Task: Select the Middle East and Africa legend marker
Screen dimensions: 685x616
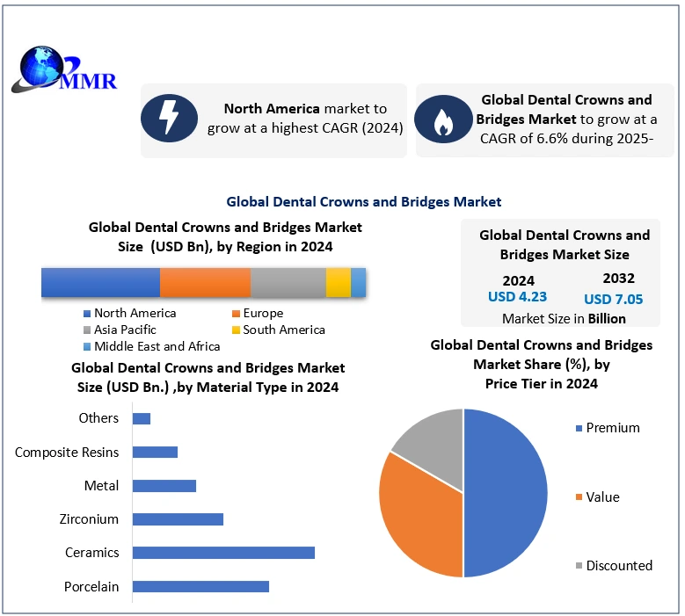Action: click(x=87, y=347)
